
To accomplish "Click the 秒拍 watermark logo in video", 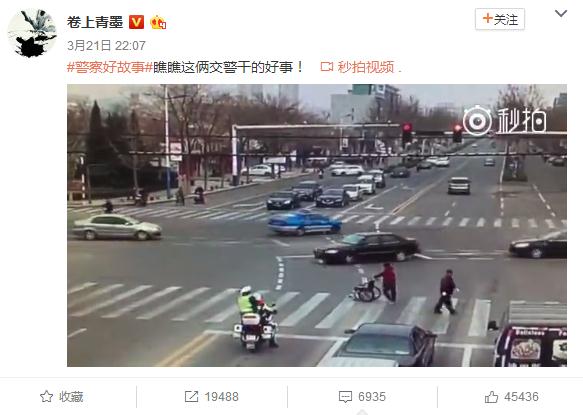I will pos(505,121).
